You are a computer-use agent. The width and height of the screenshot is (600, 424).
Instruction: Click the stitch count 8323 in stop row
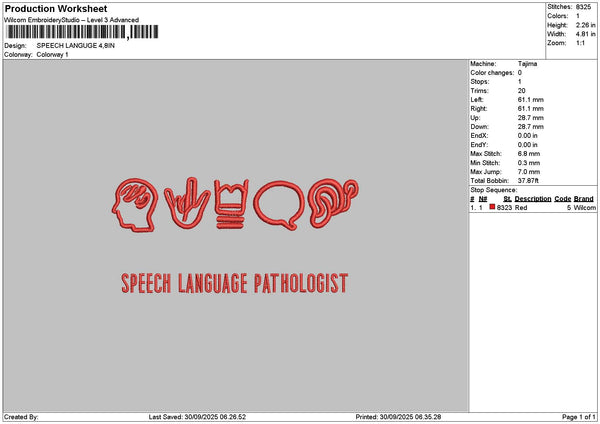coord(504,208)
